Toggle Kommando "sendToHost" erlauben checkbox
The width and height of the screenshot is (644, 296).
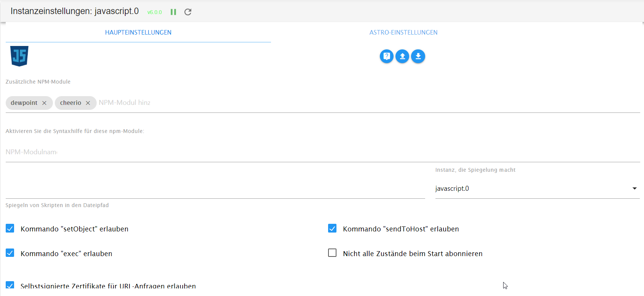(x=332, y=228)
